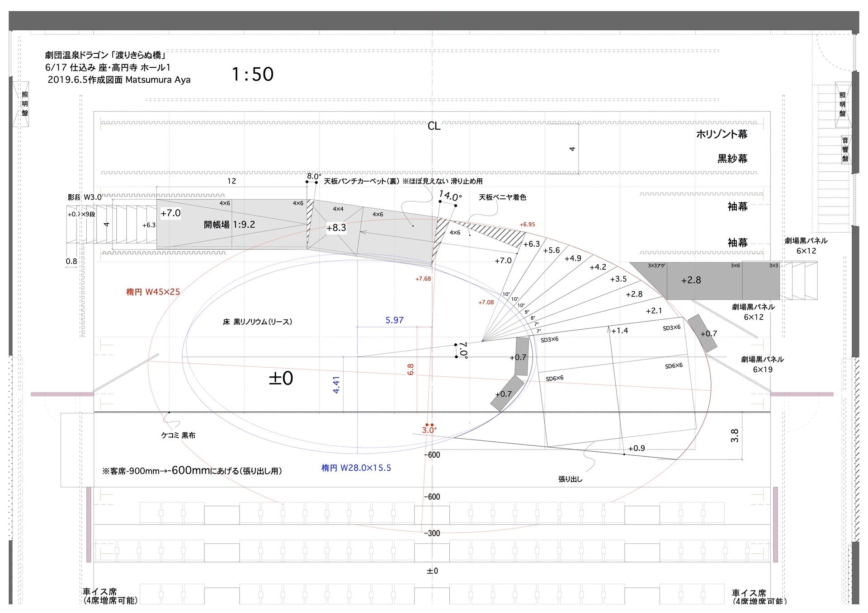Click the ケコミ 黒布 label
This screenshot has width=868, height=613.
click(178, 435)
